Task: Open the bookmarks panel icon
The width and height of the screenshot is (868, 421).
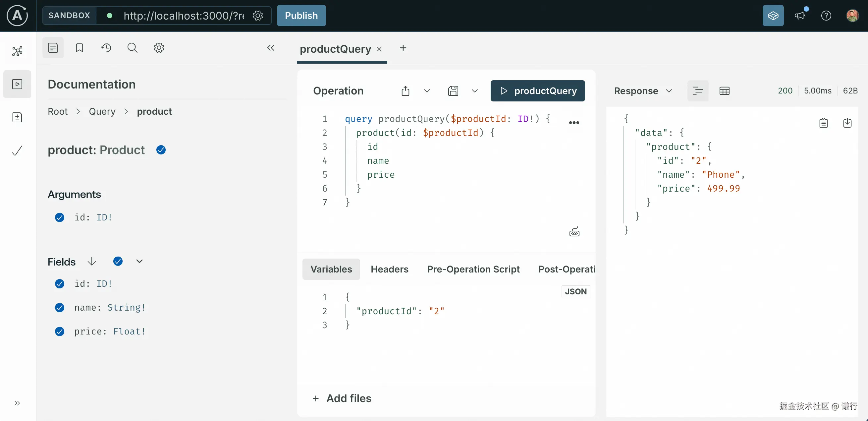Action: pyautogui.click(x=79, y=48)
